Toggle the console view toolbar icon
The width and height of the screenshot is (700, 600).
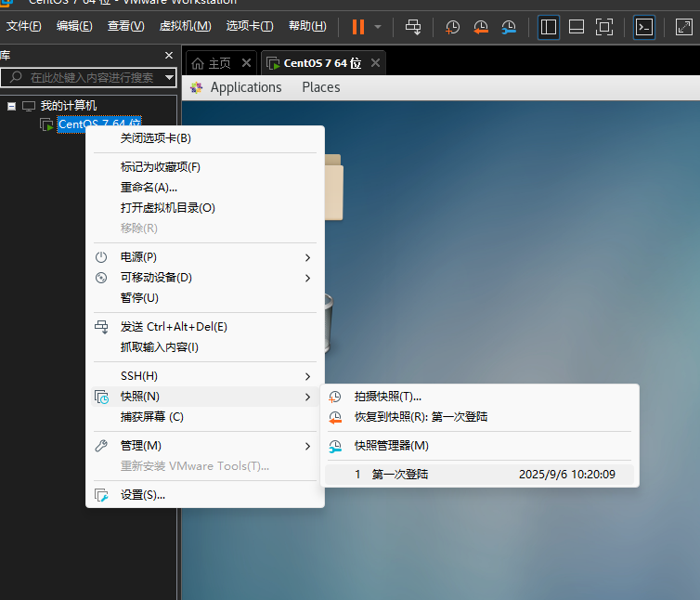[x=644, y=27]
